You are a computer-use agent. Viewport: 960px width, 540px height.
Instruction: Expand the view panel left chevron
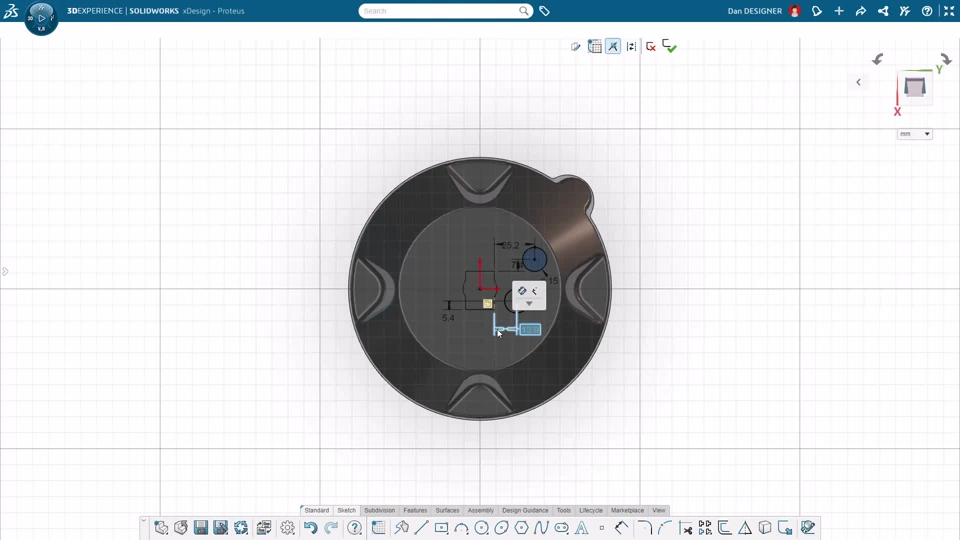tap(858, 82)
